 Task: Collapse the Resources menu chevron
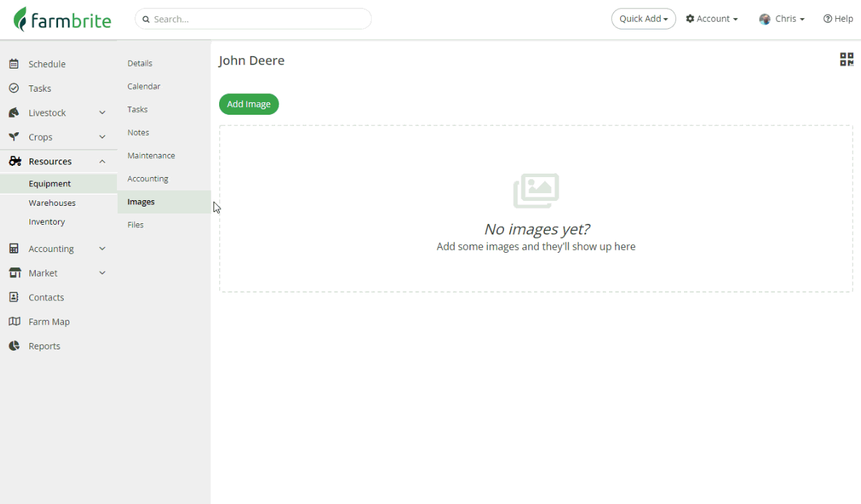click(x=102, y=161)
